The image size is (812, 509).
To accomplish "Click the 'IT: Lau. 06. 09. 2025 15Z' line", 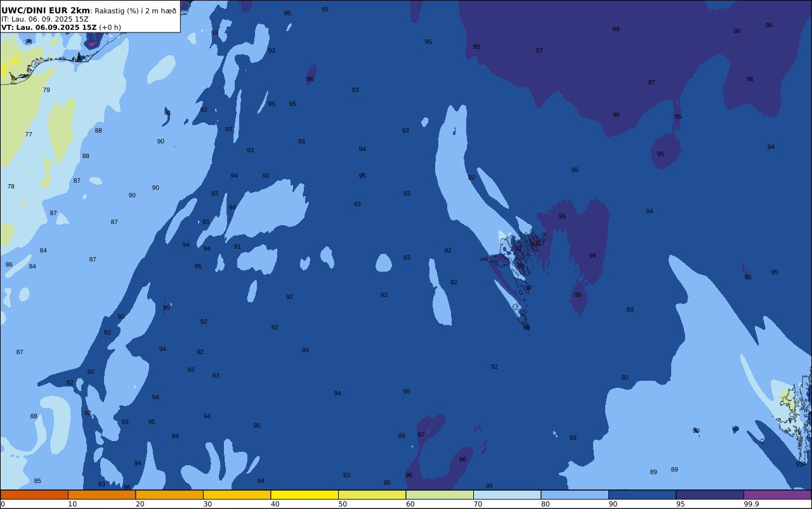I will (45, 19).
